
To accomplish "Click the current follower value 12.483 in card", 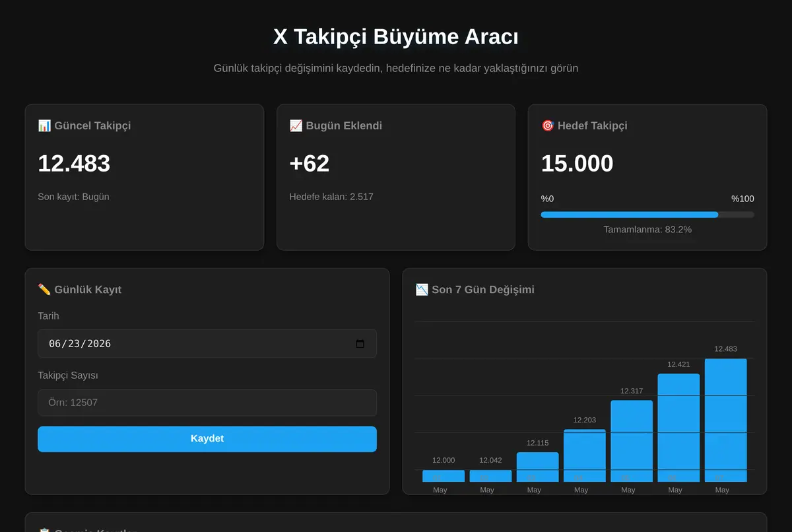I will point(74,164).
